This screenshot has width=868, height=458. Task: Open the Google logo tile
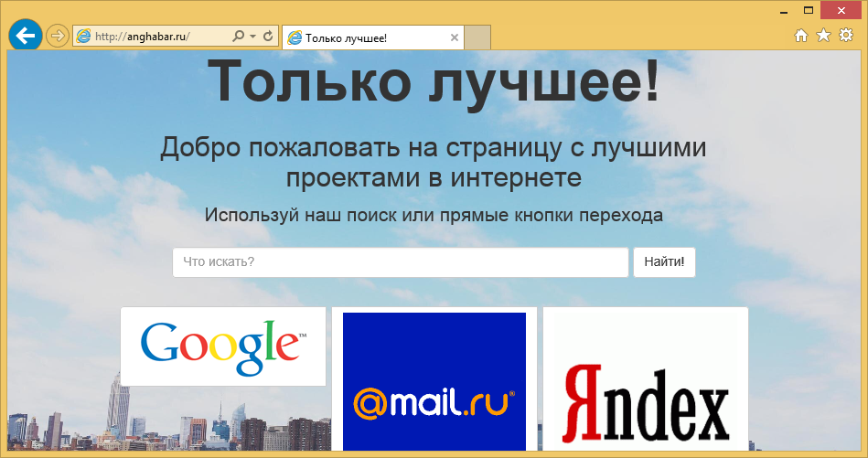[223, 346]
